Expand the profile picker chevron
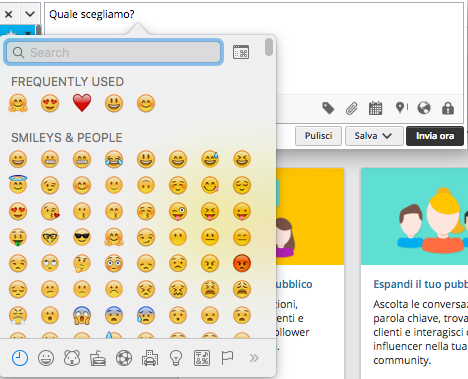Image resolution: width=468 pixels, height=379 pixels. point(30,14)
